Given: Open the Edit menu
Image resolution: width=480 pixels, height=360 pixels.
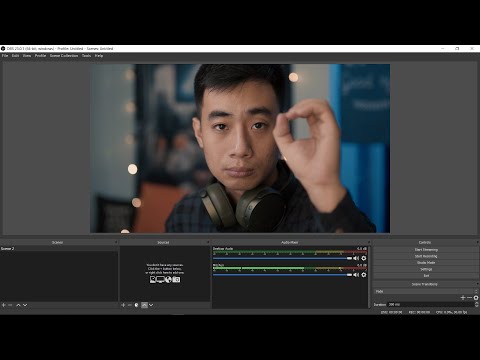Looking at the screenshot, I should click(16, 56).
